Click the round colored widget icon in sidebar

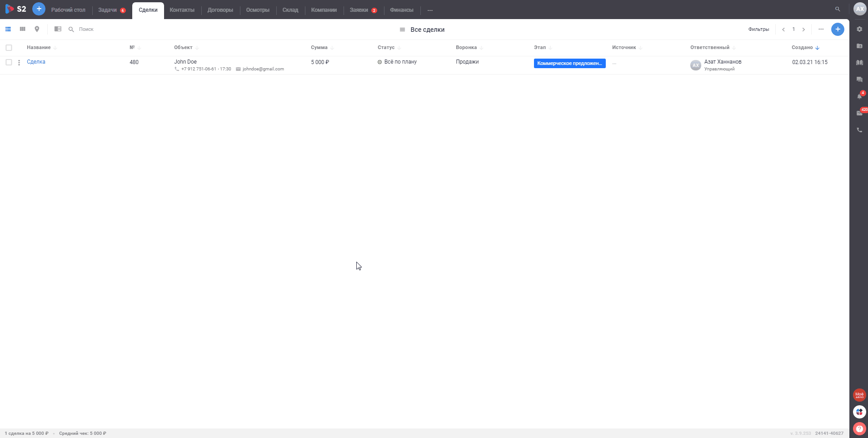click(x=859, y=412)
